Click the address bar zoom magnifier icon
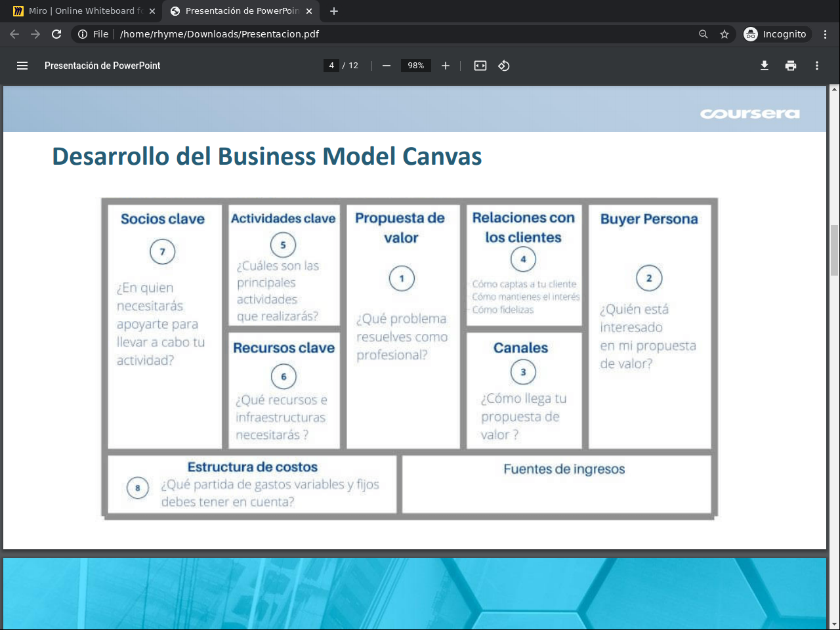Viewport: 840px width, 630px height. tap(703, 34)
